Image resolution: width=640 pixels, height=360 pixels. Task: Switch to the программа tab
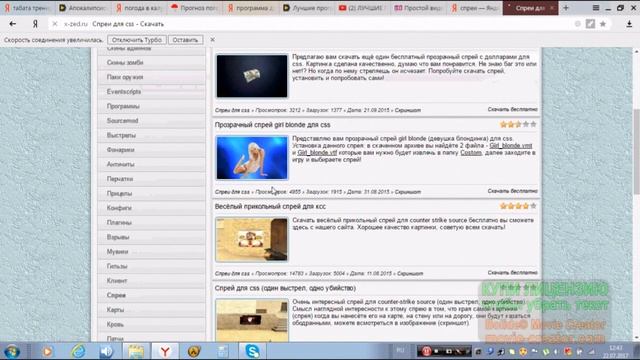click(251, 8)
